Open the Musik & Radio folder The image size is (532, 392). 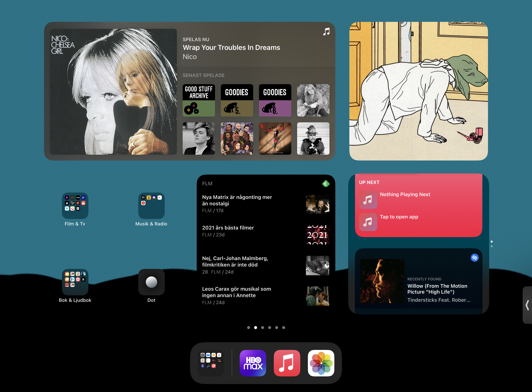pos(151,206)
